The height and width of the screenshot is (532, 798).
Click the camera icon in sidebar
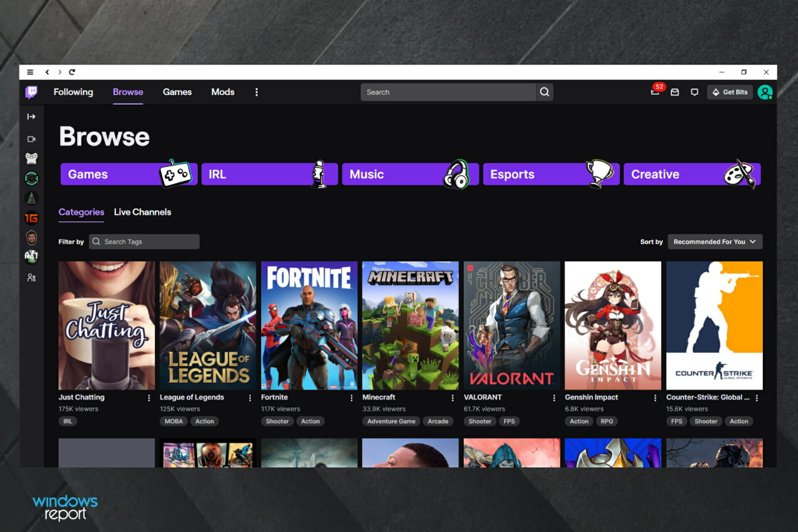click(x=31, y=139)
